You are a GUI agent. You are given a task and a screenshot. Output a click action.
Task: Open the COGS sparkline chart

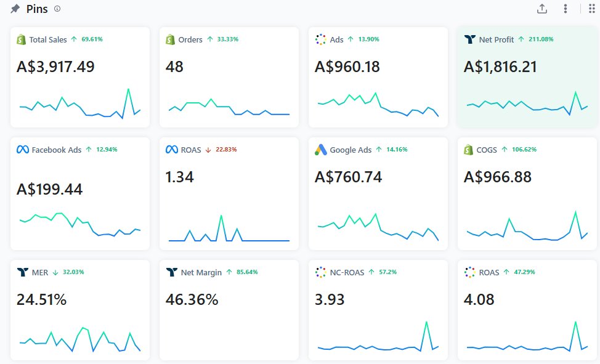(527, 225)
